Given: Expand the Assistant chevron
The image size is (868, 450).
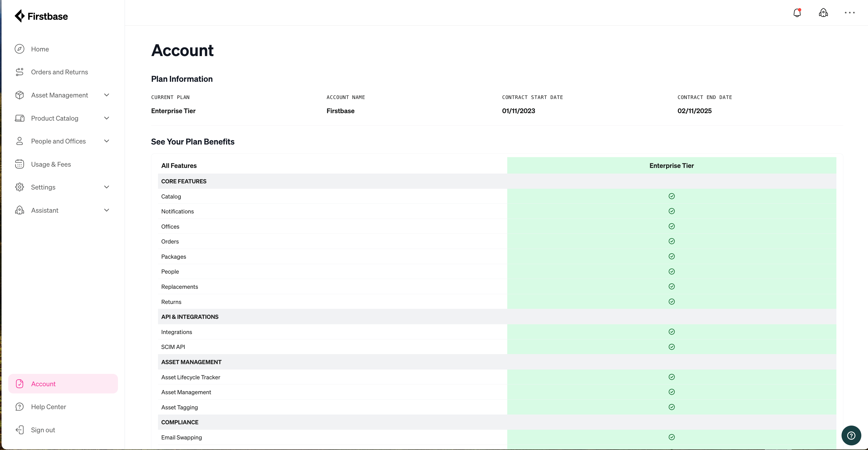Looking at the screenshot, I should point(106,210).
